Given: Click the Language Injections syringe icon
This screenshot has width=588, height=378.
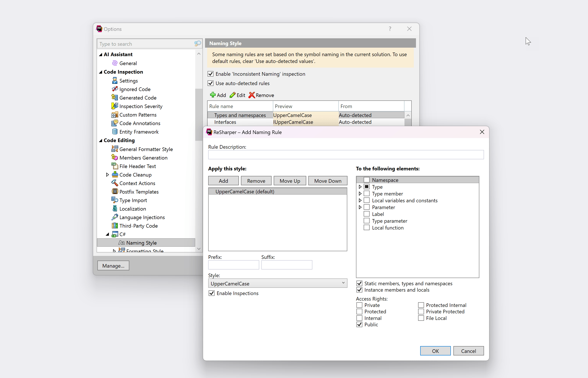Looking at the screenshot, I should 115,217.
